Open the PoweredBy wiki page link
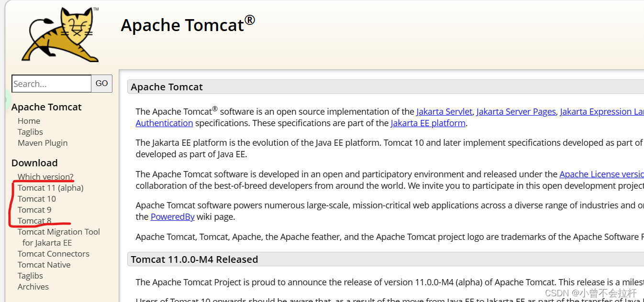This screenshot has height=302, width=644. click(x=173, y=217)
